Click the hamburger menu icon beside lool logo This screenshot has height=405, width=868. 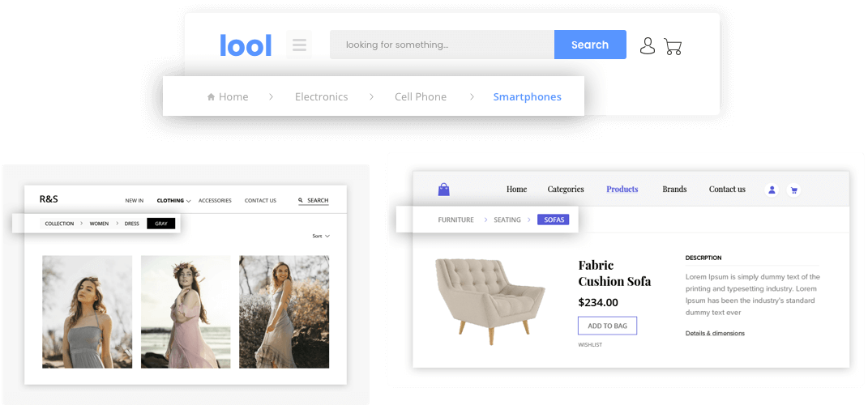point(299,45)
